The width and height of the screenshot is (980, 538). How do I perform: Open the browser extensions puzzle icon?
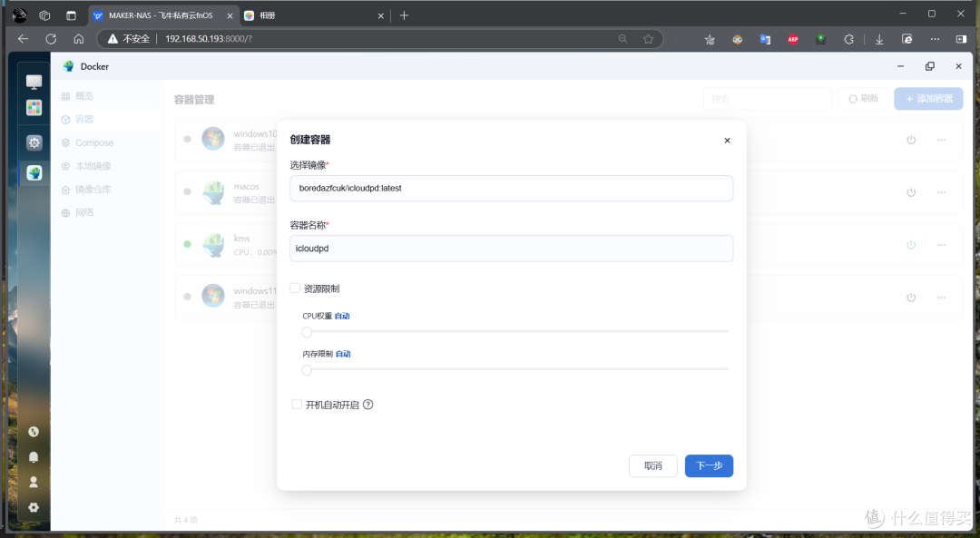(848, 39)
